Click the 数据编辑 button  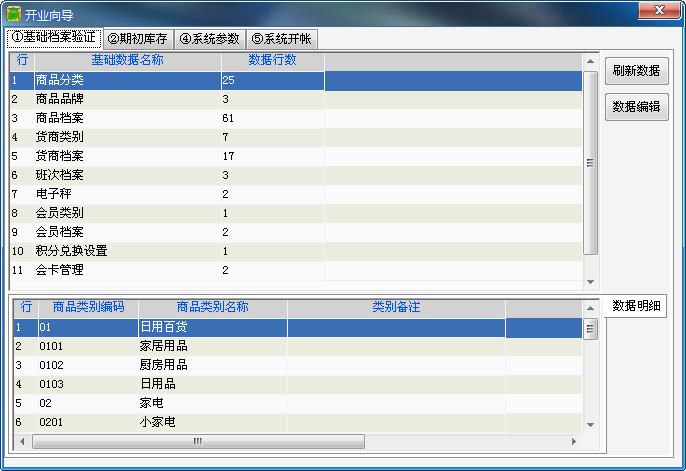tap(636, 107)
